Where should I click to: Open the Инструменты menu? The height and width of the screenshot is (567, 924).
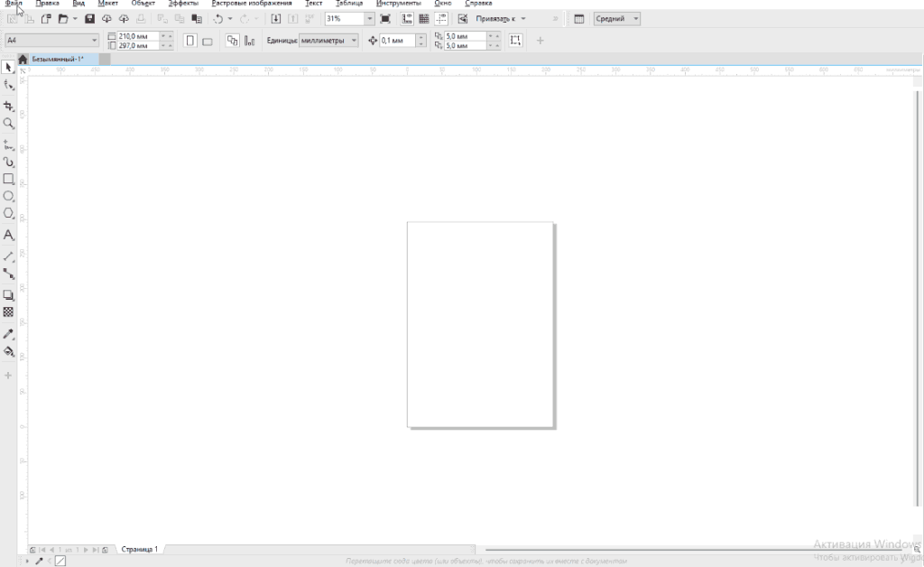tap(398, 4)
